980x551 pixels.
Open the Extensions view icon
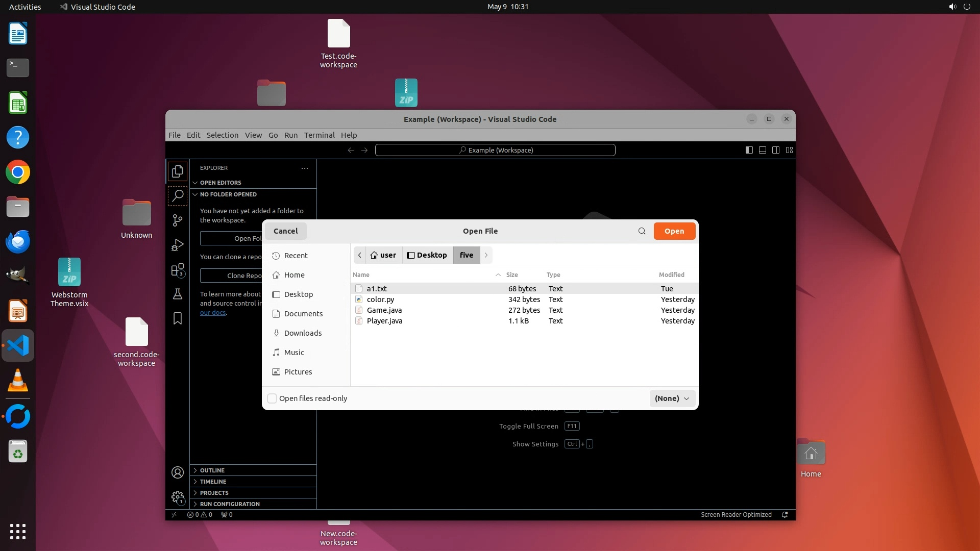pyautogui.click(x=178, y=270)
